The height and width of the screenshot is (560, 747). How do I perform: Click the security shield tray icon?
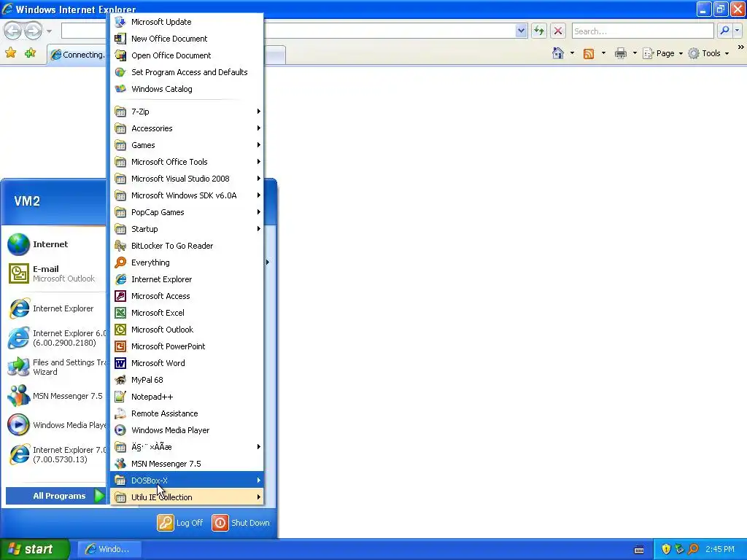point(666,549)
